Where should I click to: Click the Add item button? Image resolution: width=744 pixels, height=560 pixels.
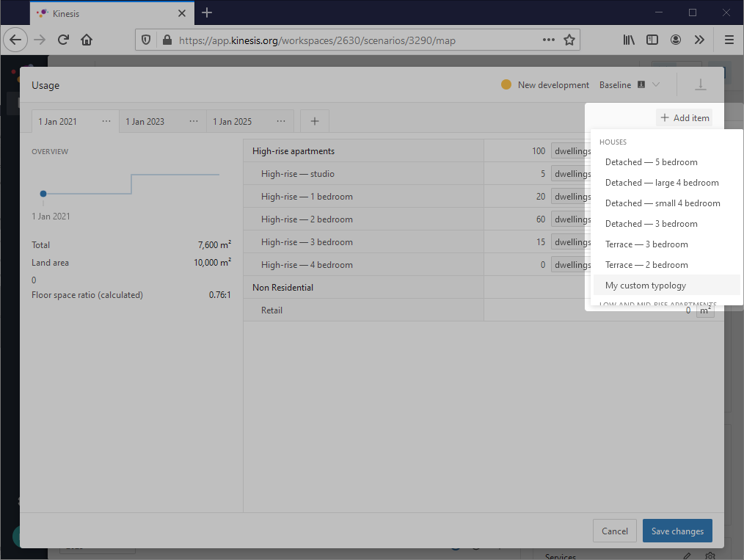point(685,117)
